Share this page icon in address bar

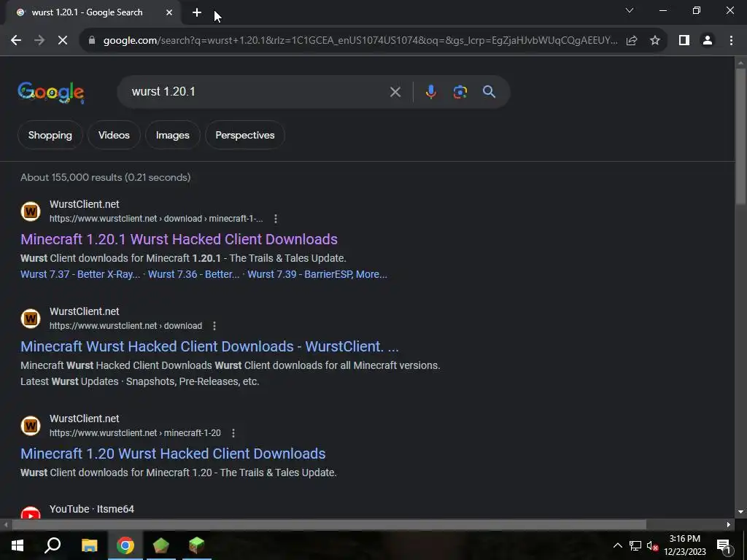point(632,41)
